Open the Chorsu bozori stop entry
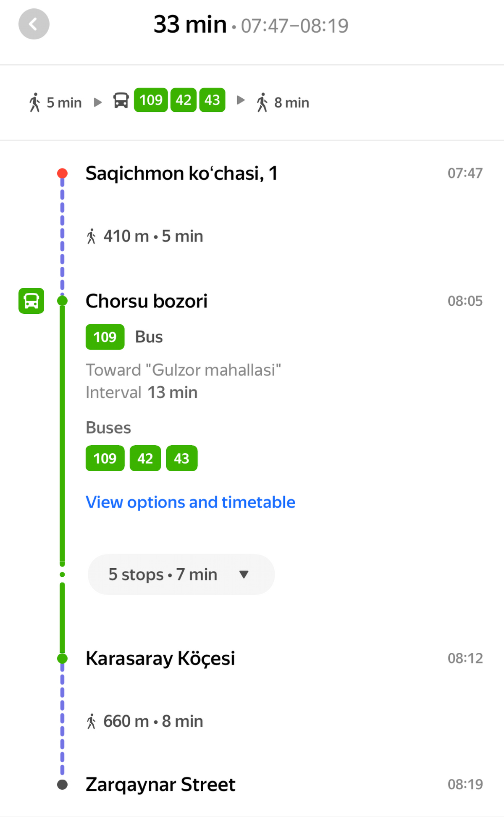 tap(147, 301)
